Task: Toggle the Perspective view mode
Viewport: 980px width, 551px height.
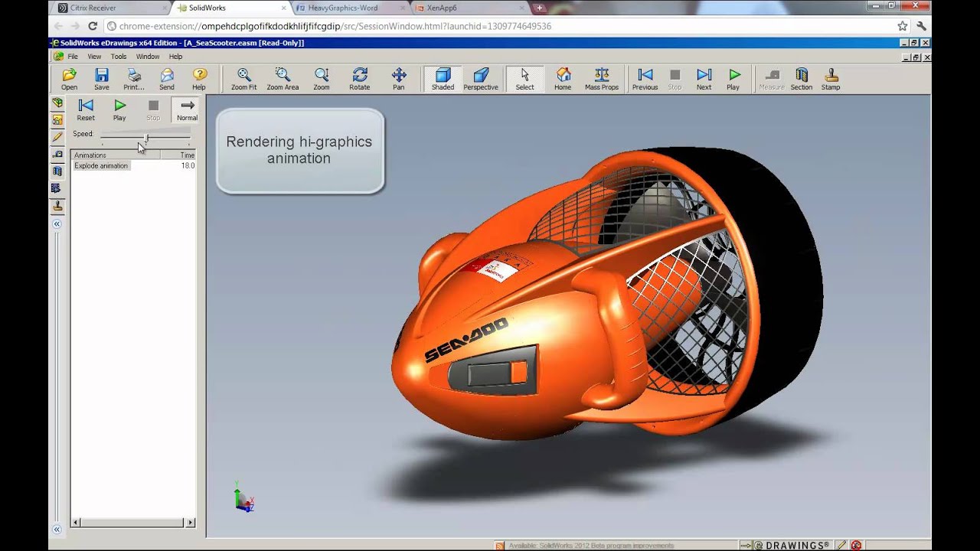Action: (481, 79)
